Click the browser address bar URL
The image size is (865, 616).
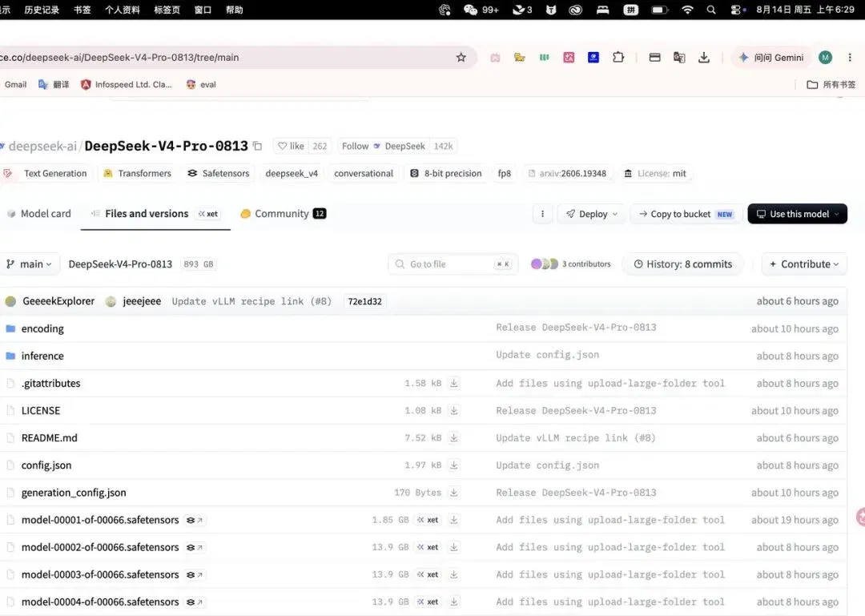119,58
